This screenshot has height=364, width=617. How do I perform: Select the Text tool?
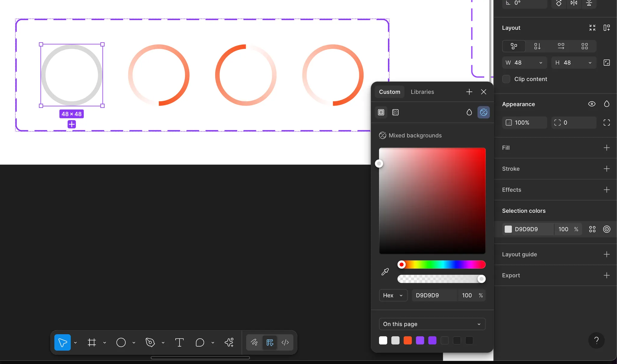pyautogui.click(x=179, y=342)
